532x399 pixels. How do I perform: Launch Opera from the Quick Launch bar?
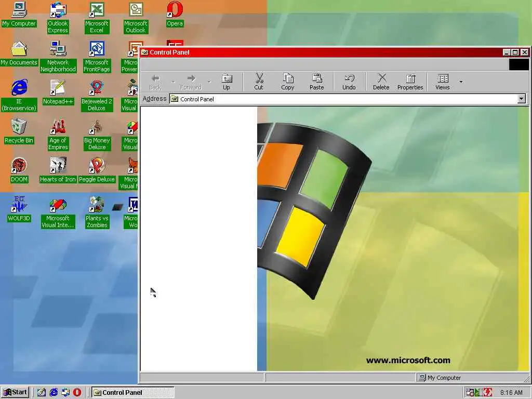click(x=77, y=392)
